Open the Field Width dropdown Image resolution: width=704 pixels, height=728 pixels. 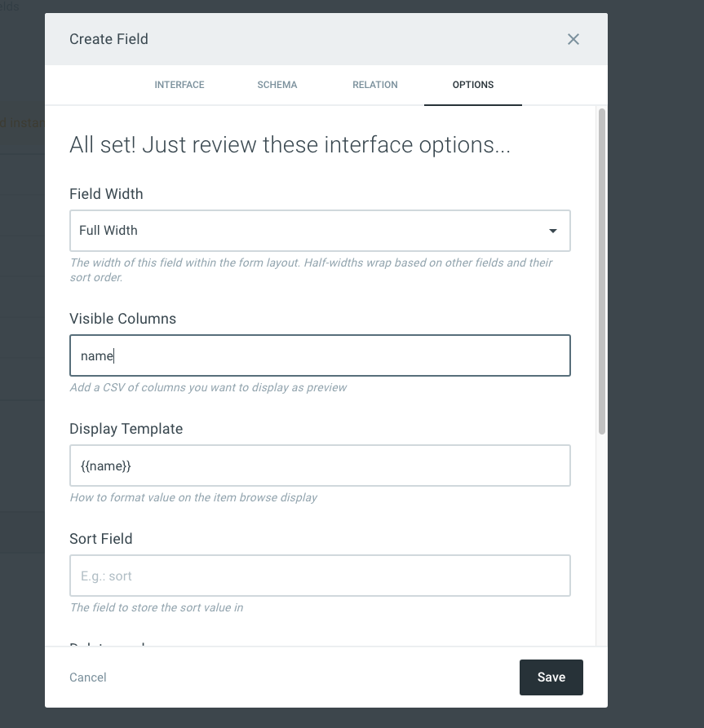tap(320, 231)
